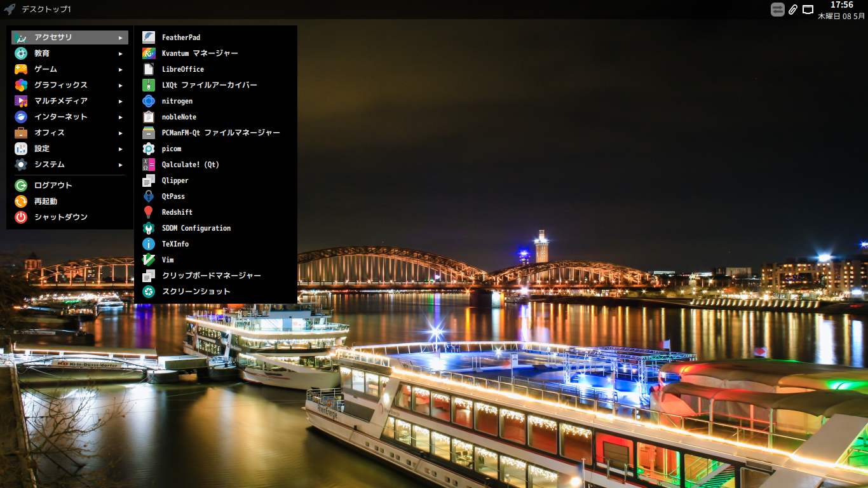This screenshot has width=868, height=488.
Task: Open QtPass password manager
Action: click(x=173, y=196)
